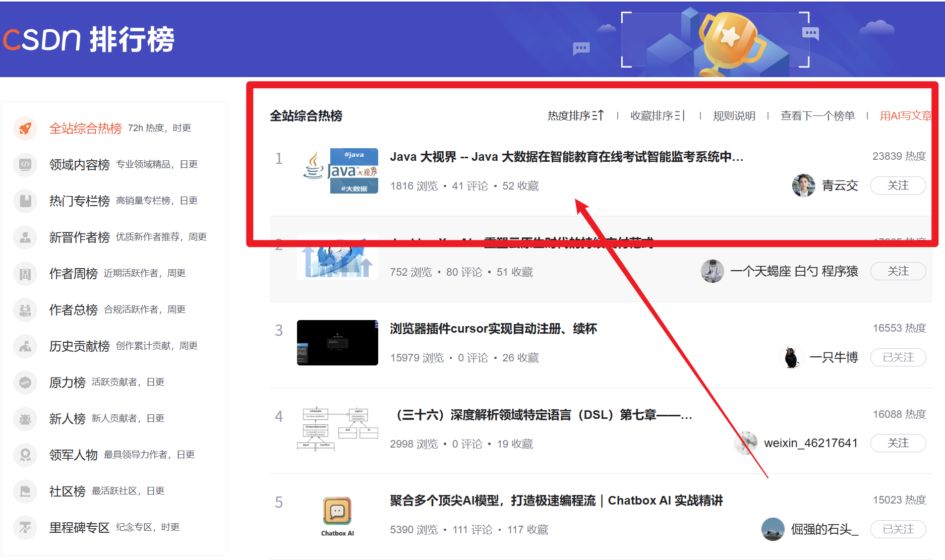
Task: Click avatar of 一个天蝎座 白勺 程序猿
Action: point(713,271)
